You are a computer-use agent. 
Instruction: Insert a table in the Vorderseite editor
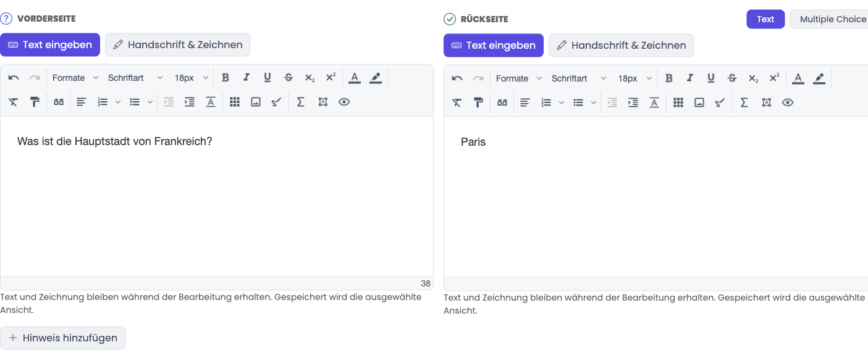[235, 102]
